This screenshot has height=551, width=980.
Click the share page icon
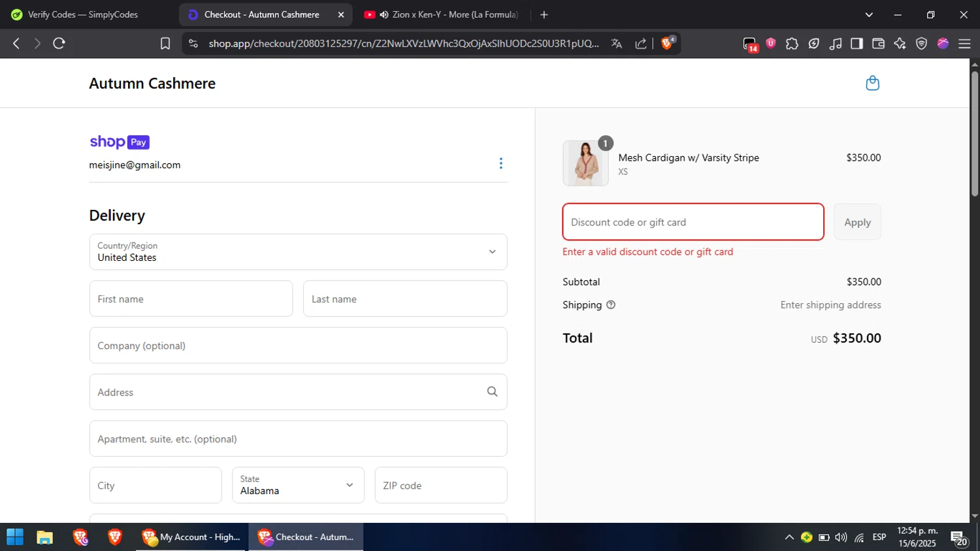[x=641, y=43]
